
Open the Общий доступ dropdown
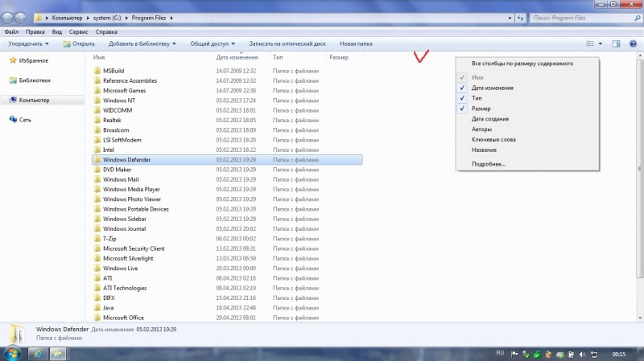[x=211, y=43]
